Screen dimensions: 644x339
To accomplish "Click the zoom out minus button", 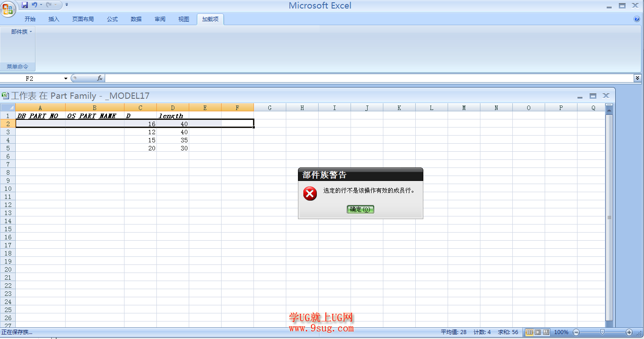I will click(x=576, y=332).
